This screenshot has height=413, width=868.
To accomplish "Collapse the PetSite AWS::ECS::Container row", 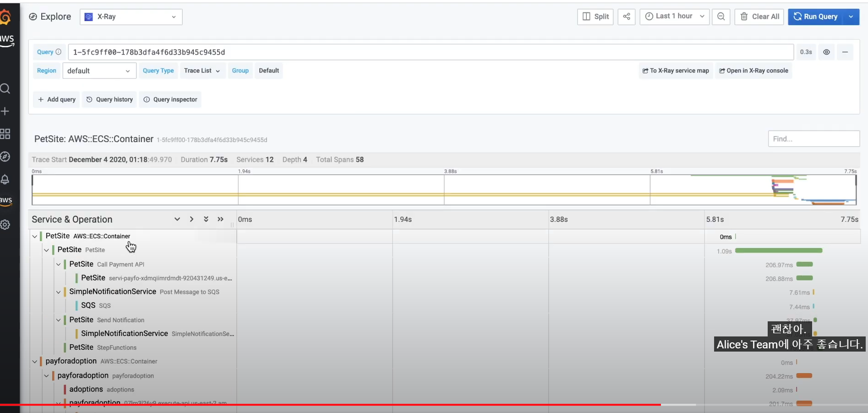I will pyautogui.click(x=35, y=236).
